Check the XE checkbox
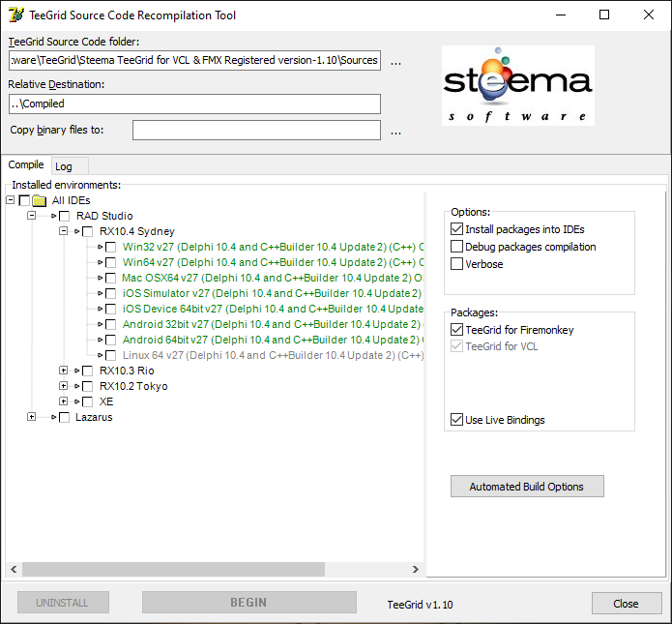This screenshot has height=624, width=672. [x=87, y=401]
